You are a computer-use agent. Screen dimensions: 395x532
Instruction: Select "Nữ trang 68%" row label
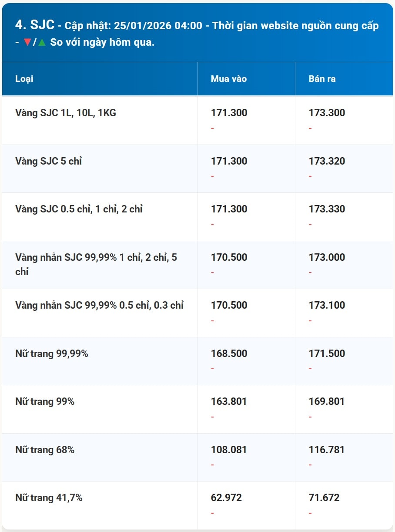pyautogui.click(x=45, y=450)
